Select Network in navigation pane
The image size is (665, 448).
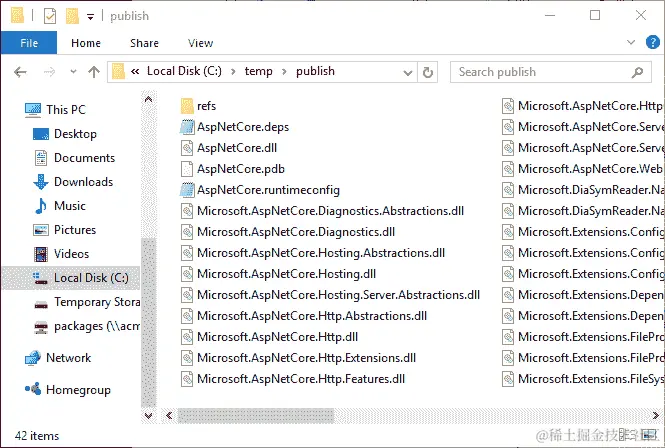pyautogui.click(x=58, y=358)
